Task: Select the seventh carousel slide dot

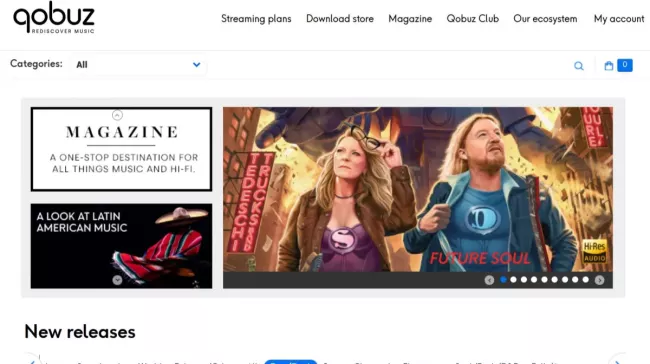Action: [565, 280]
